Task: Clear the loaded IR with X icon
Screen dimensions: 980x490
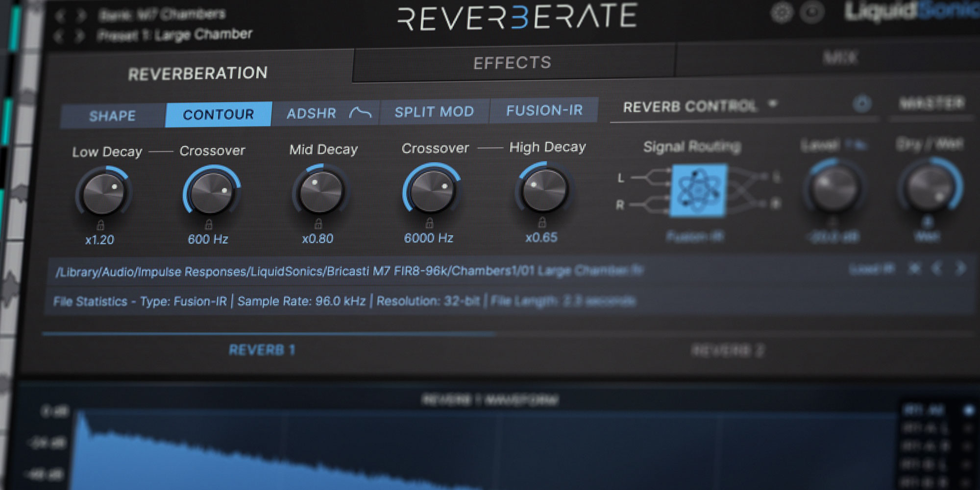Action: click(914, 268)
